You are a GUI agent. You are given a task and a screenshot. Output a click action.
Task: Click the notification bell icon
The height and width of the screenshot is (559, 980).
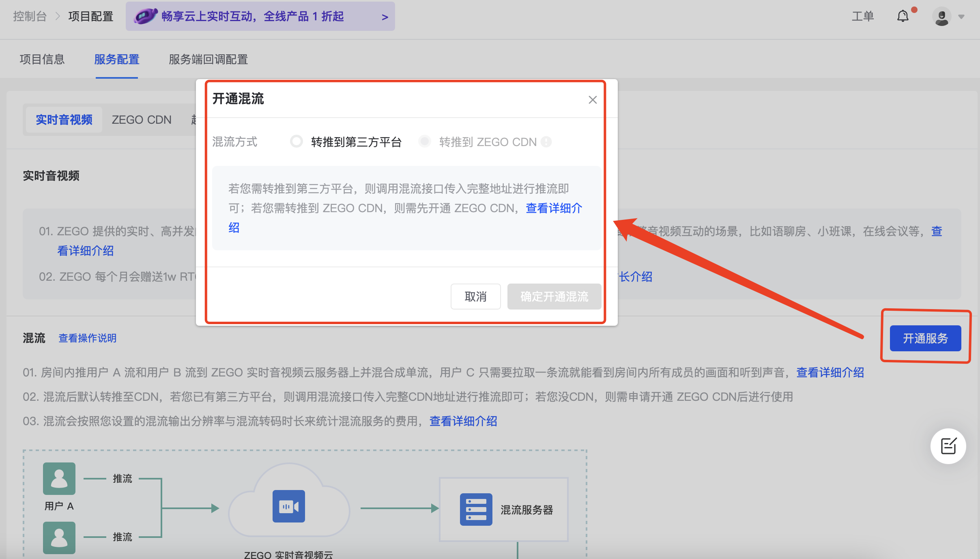903,16
